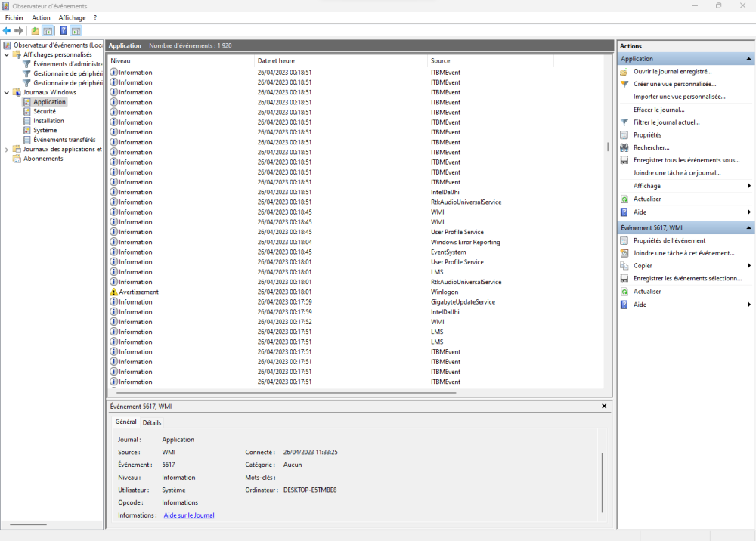Click floppy icon for Enregistrer tous les événements

coord(624,160)
